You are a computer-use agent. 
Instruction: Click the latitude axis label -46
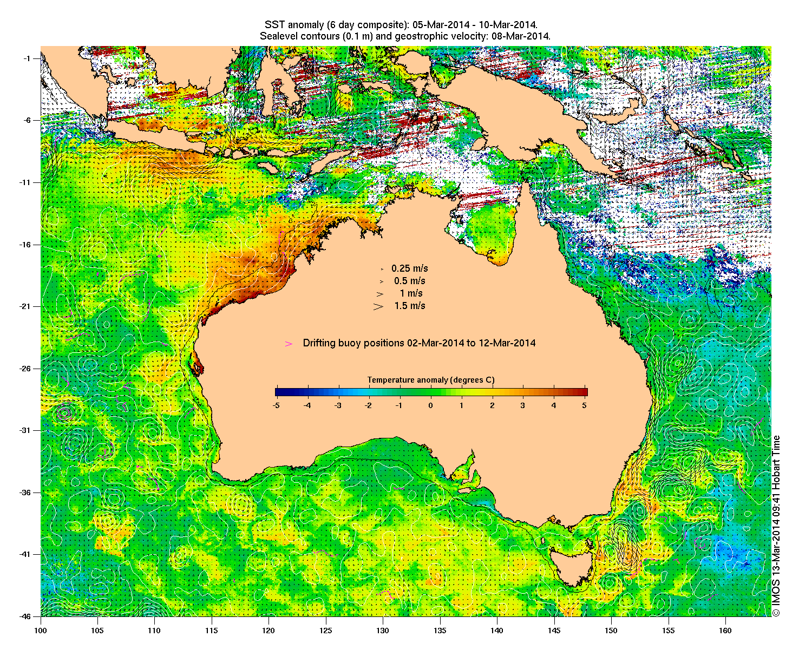(x=26, y=616)
